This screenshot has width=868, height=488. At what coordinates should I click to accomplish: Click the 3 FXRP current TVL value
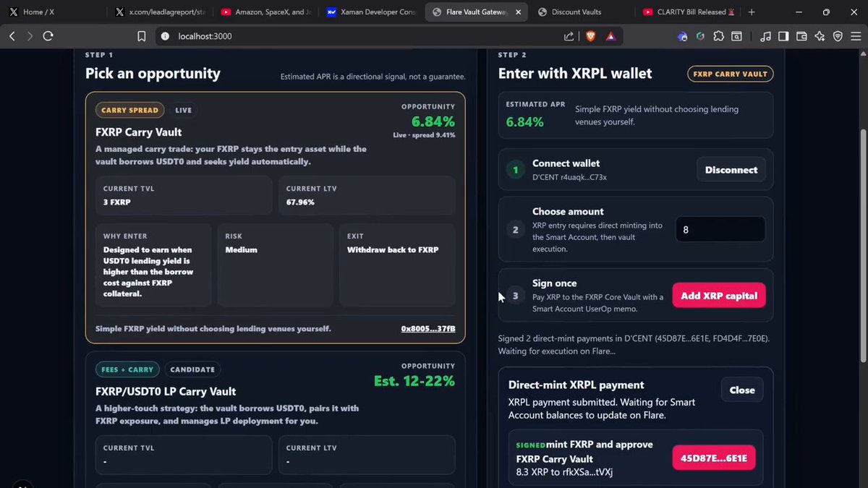117,202
